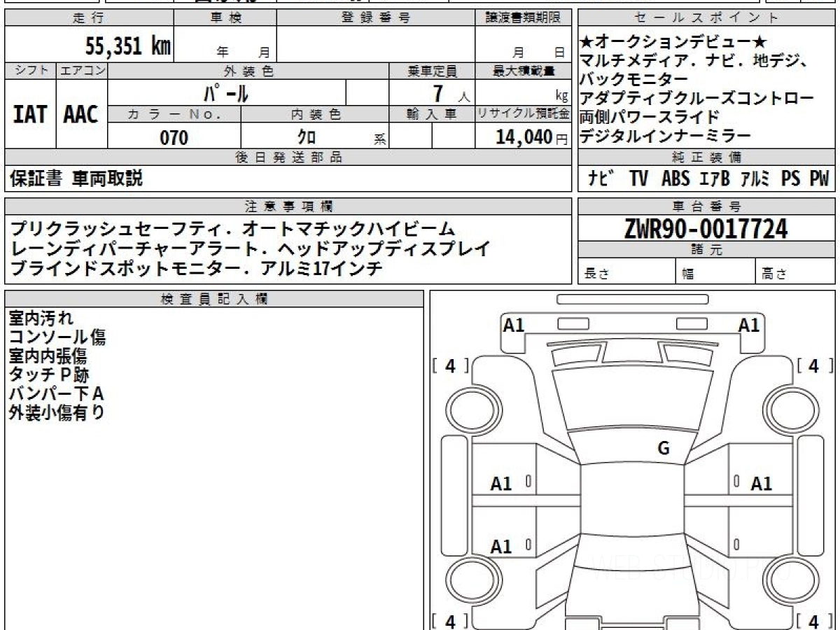Viewport: 840px width, 630px height.
Task: Select the "エアコン" header cell
Action: point(82,71)
